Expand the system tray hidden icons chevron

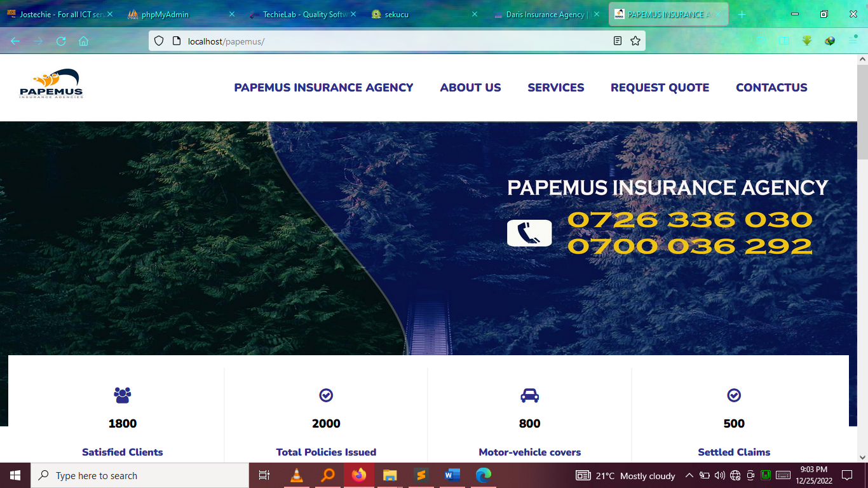tap(689, 475)
